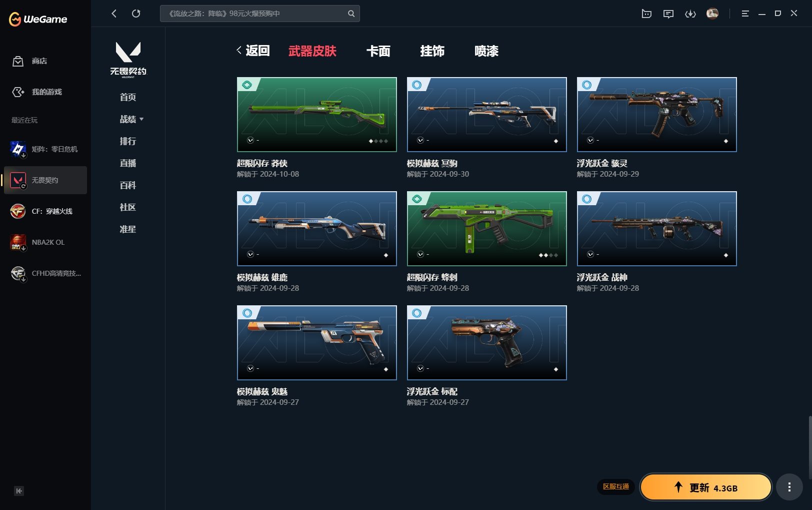This screenshot has height=510, width=812.
Task: Click the 最近在玩 label
Action: pyautogui.click(x=24, y=120)
